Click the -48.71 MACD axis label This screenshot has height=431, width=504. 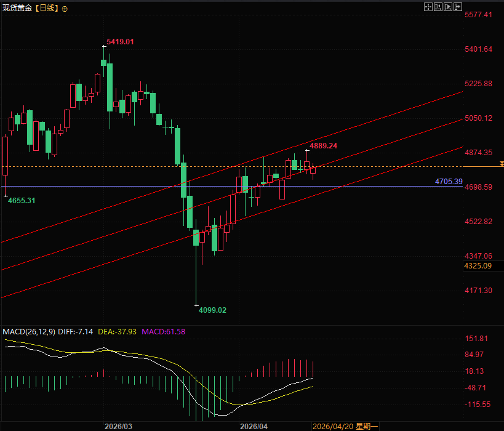pyautogui.click(x=476, y=387)
